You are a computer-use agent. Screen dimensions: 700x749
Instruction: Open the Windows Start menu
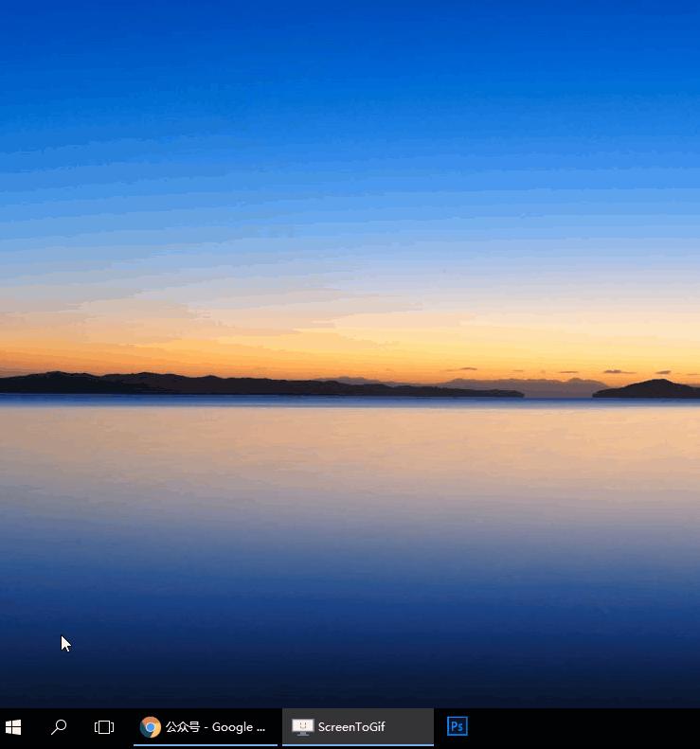tap(13, 727)
